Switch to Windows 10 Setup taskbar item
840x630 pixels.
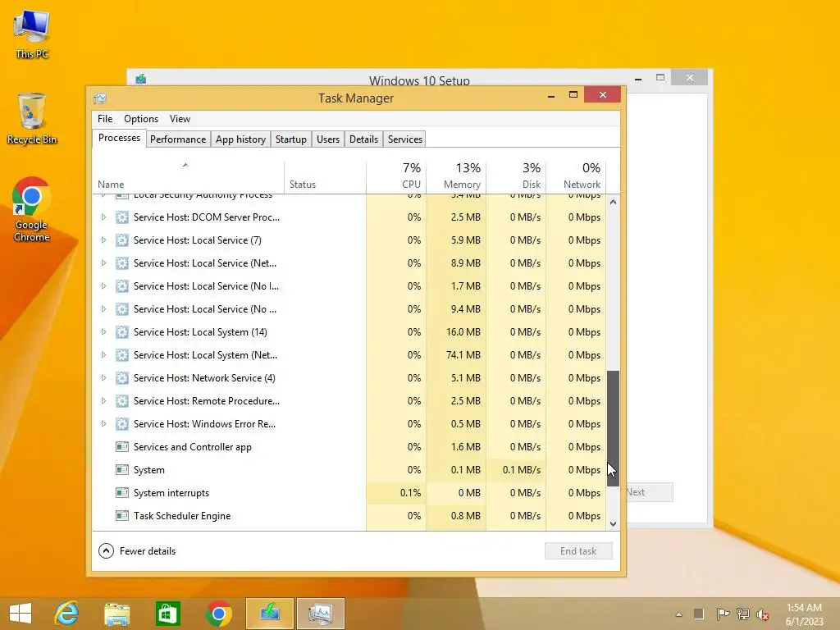tap(269, 614)
